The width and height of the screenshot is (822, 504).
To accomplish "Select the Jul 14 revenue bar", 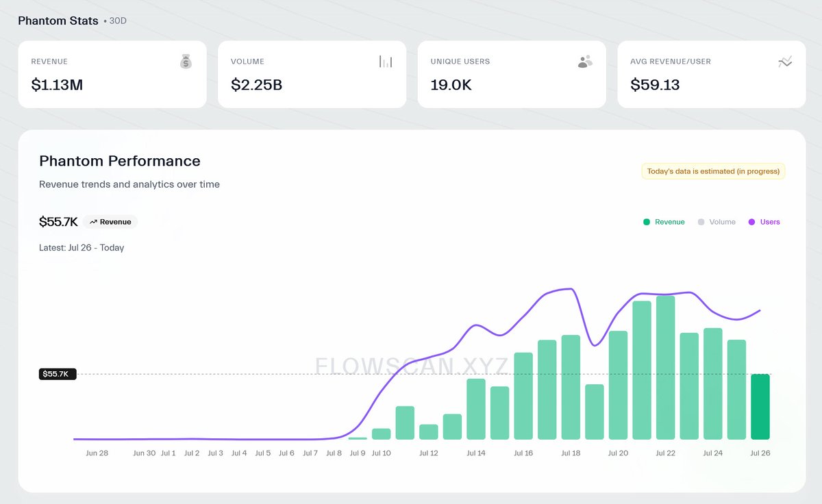I will point(476,409).
